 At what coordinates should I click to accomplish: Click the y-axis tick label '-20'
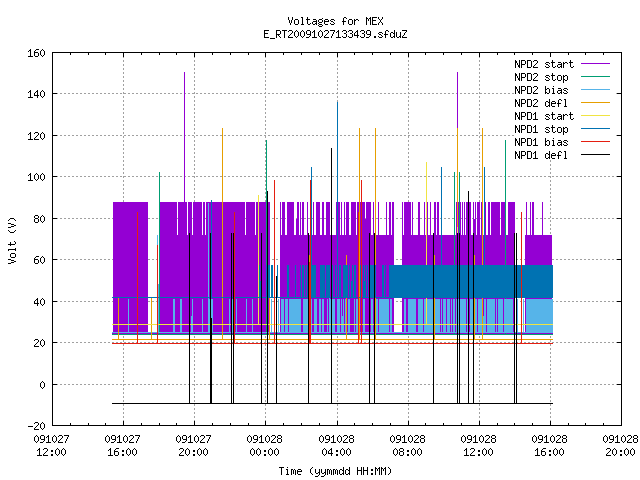pyautogui.click(x=36, y=426)
